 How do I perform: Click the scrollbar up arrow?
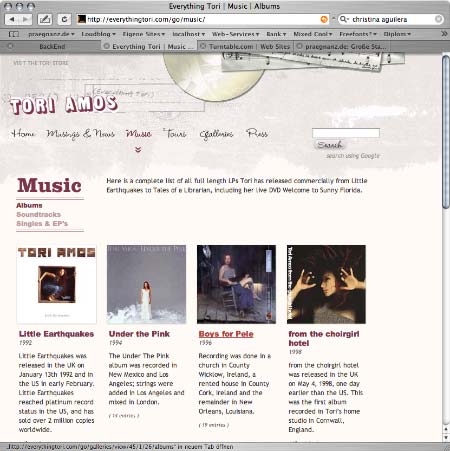(x=446, y=430)
